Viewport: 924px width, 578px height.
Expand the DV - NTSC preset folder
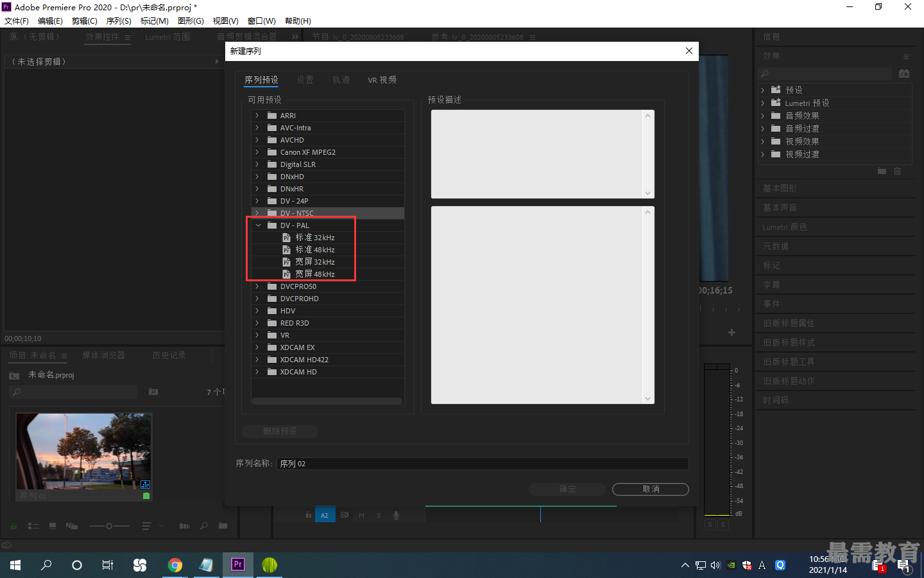click(257, 213)
